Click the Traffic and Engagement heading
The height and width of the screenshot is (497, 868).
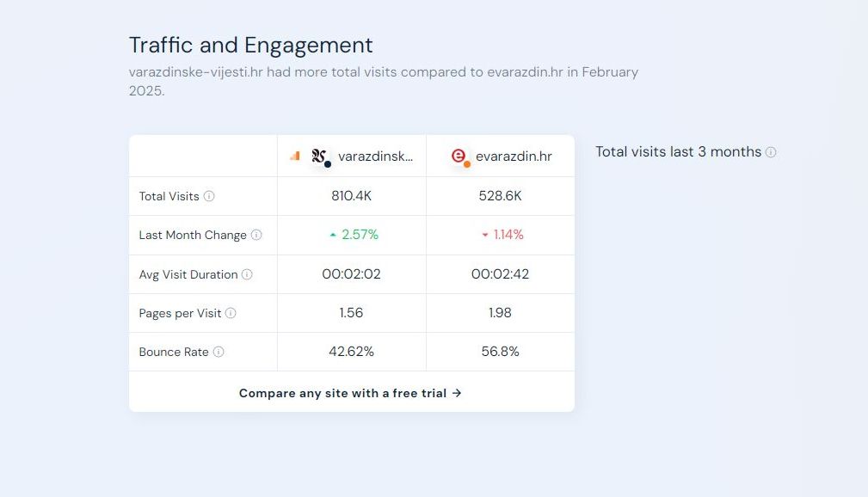pos(251,45)
